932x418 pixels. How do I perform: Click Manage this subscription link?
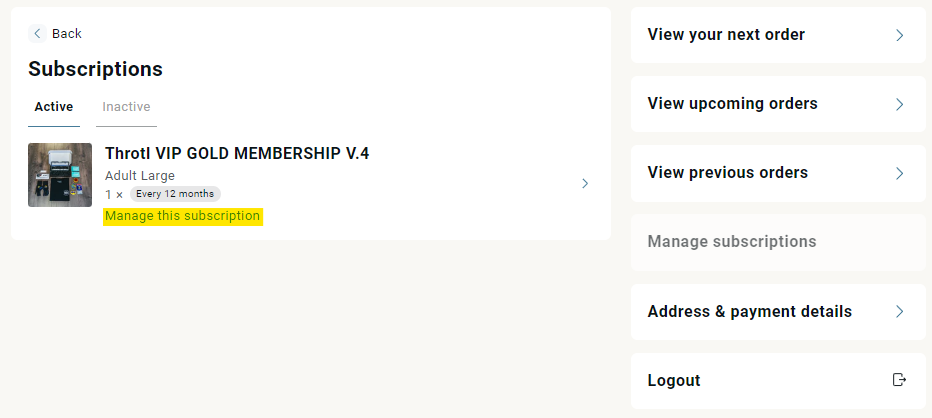182,216
